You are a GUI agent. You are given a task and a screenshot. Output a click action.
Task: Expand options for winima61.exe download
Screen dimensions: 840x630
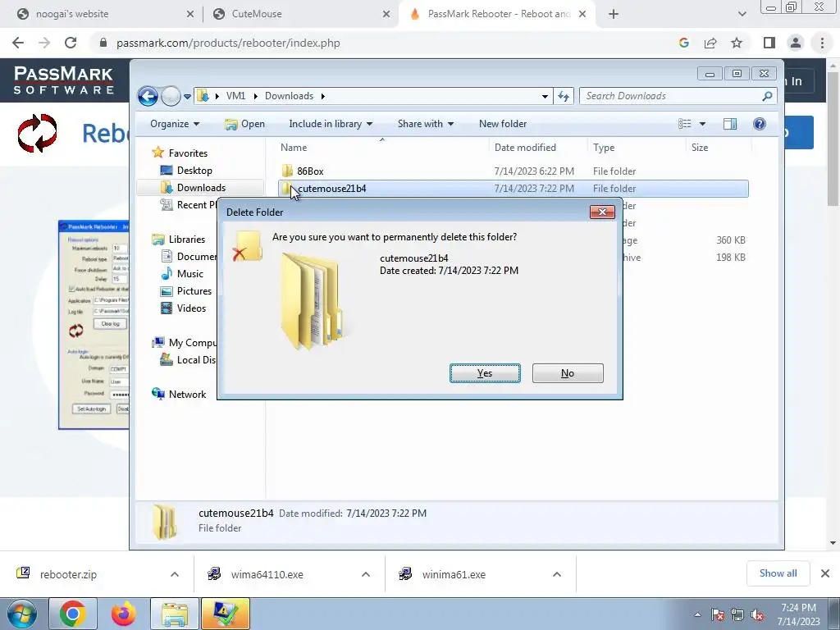point(557,574)
